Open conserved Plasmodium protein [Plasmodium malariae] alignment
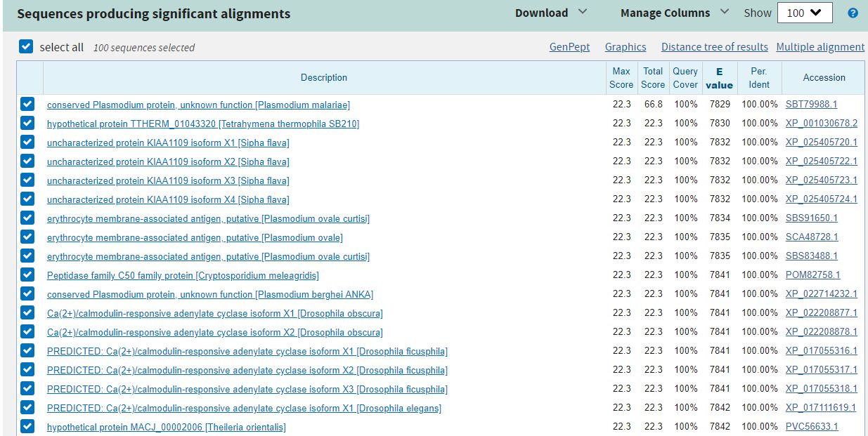 pos(198,105)
